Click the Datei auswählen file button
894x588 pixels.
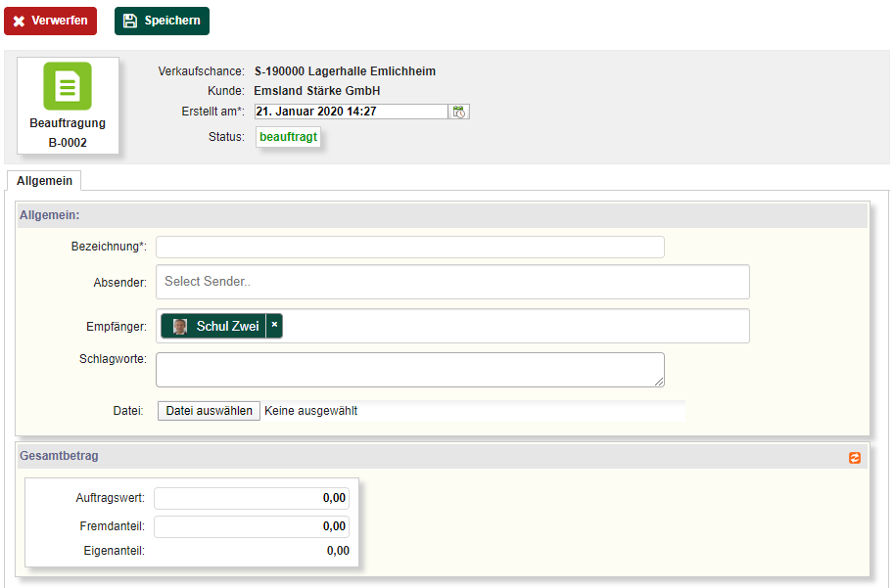coord(209,411)
